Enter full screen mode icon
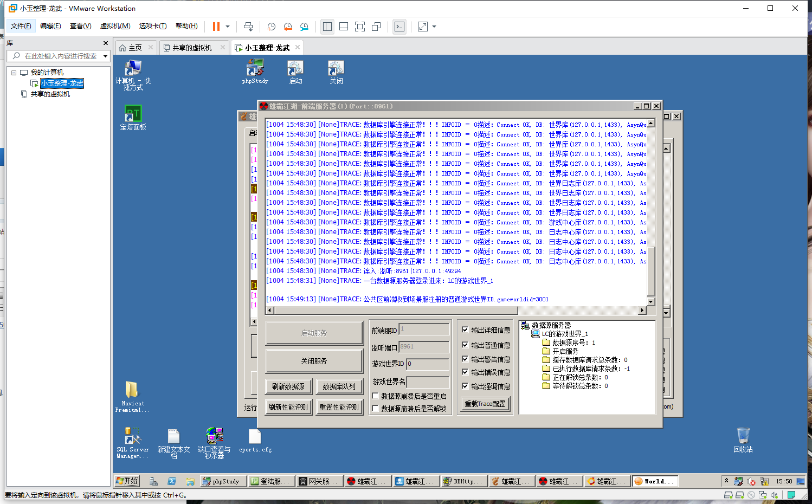 pos(360,27)
